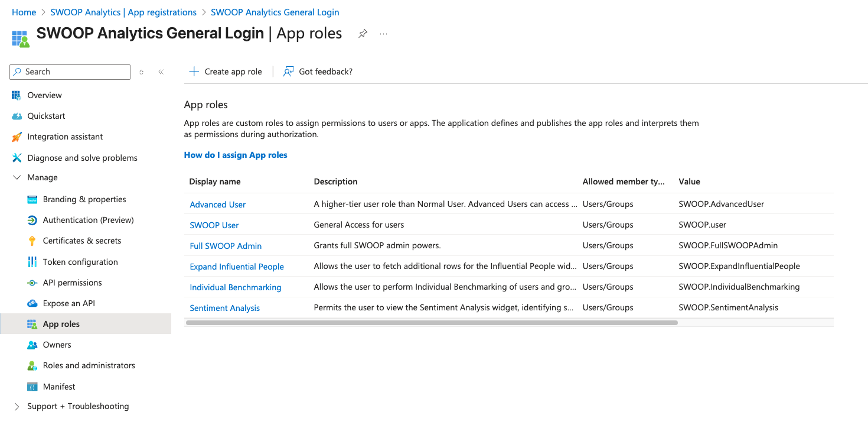Open the SWOOP User role
Viewport: 868px width, 428px height.
(x=214, y=225)
